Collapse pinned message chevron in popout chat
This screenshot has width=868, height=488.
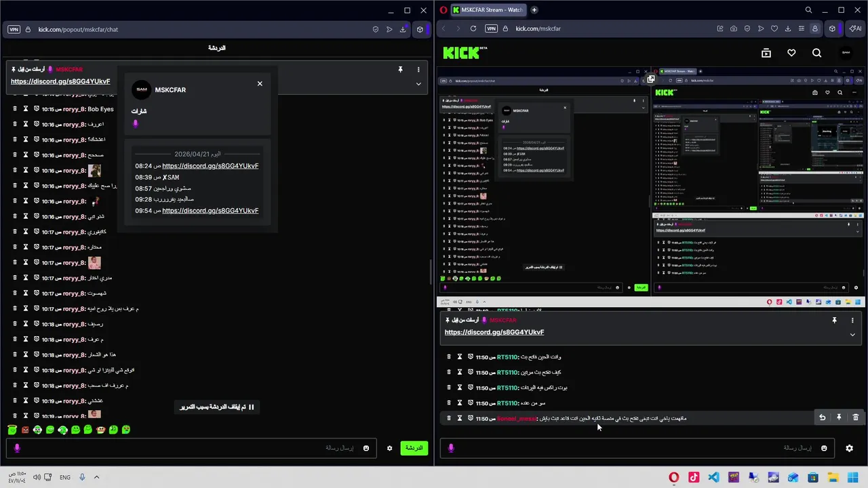point(418,84)
